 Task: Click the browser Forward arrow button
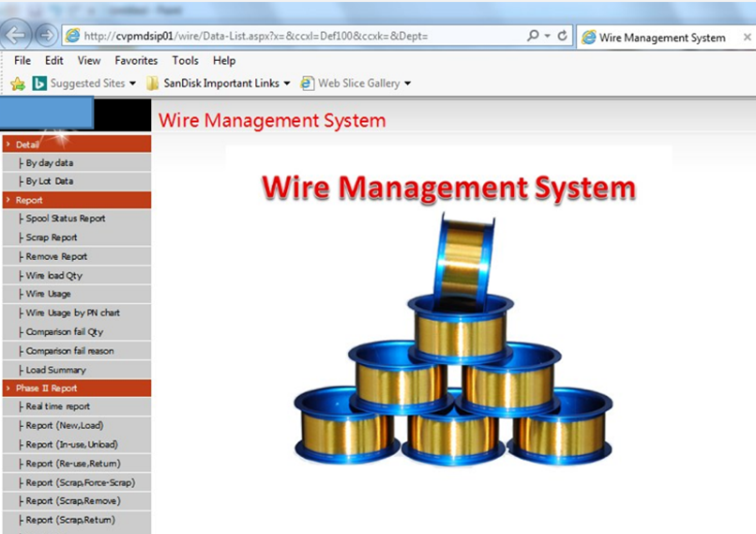coord(45,36)
